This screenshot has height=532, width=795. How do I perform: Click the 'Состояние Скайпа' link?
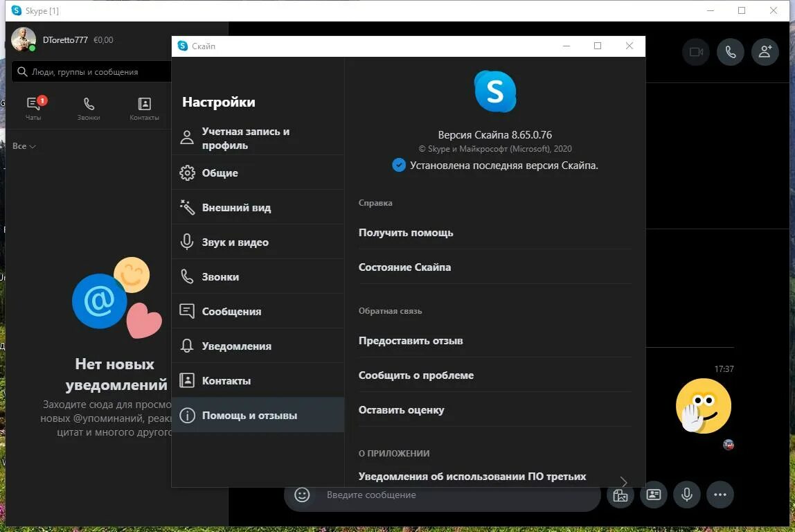click(404, 267)
